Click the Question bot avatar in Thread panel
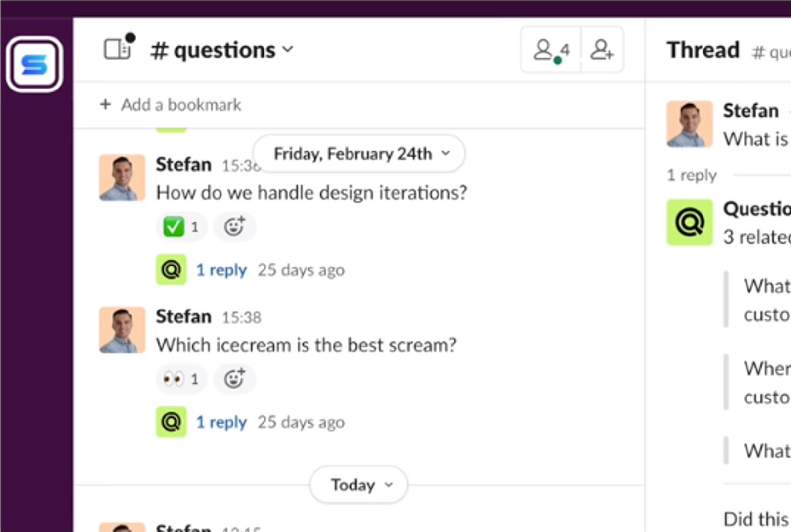 (690, 222)
